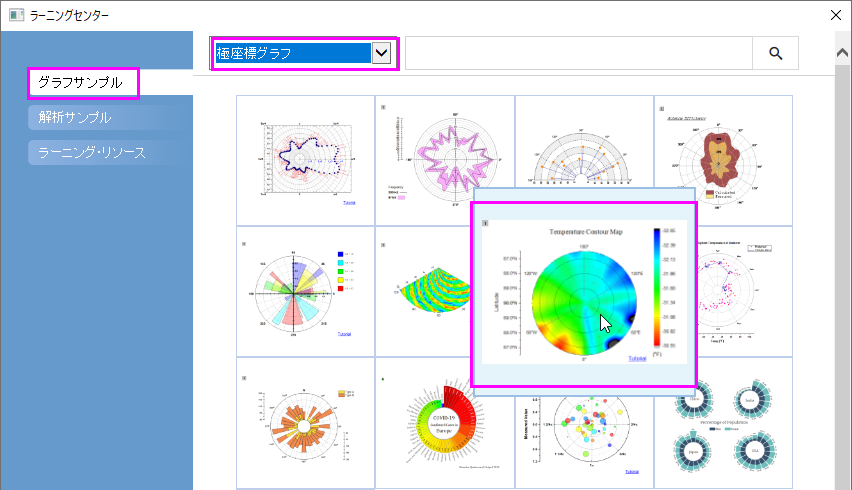The height and width of the screenshot is (490, 852).
Task: Open the ラーニング・リソース tab
Action: click(92, 153)
